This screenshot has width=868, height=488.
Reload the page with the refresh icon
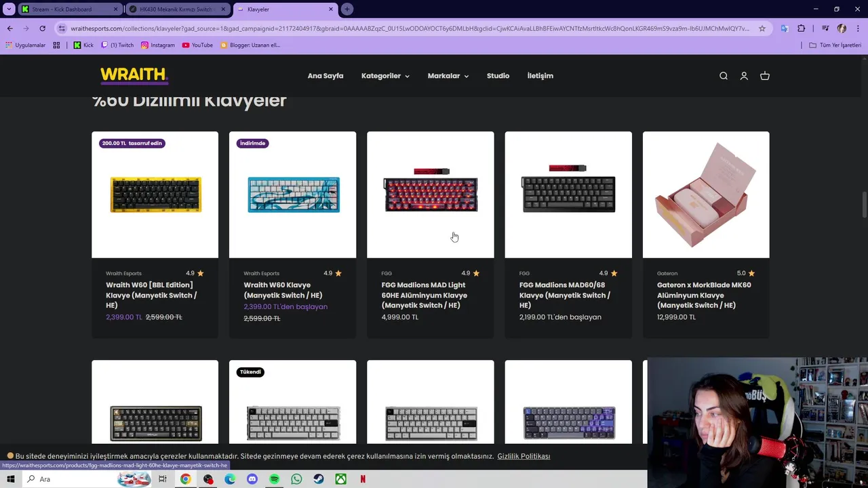click(x=42, y=28)
